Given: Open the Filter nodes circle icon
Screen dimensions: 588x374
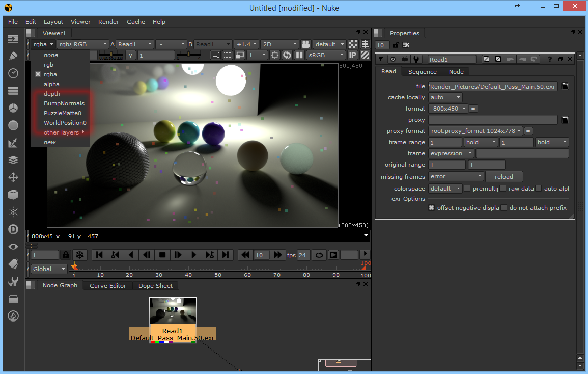Looking at the screenshot, I should [13, 125].
